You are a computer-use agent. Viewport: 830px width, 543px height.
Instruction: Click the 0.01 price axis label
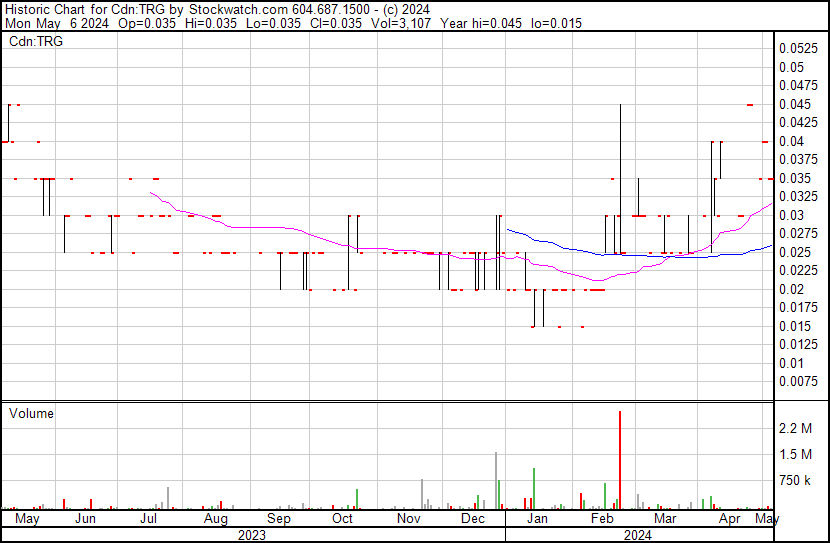(x=791, y=363)
